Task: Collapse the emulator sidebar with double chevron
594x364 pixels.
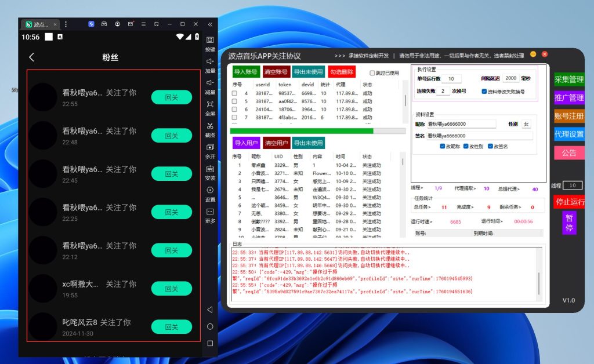Action: tap(210, 24)
